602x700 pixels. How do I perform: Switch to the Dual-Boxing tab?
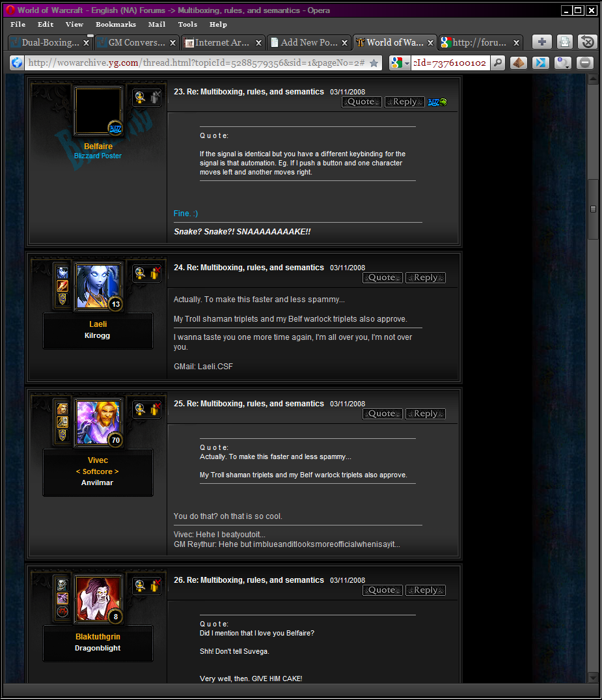50,42
